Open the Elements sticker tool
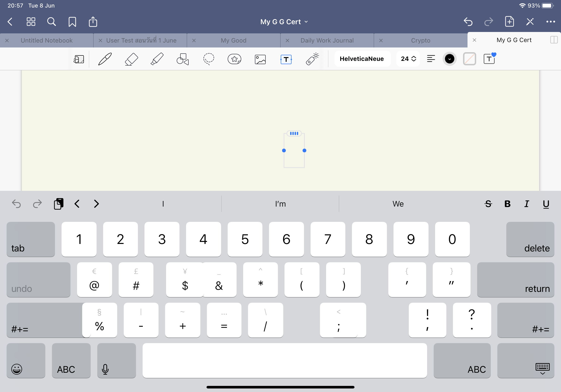Image resolution: width=561 pixels, height=392 pixels. [234, 59]
